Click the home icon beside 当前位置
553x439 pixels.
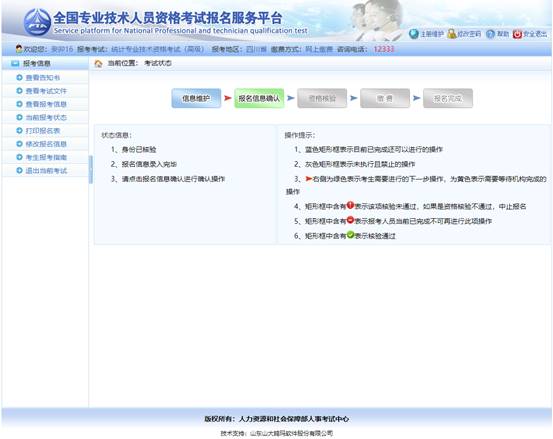(x=98, y=63)
